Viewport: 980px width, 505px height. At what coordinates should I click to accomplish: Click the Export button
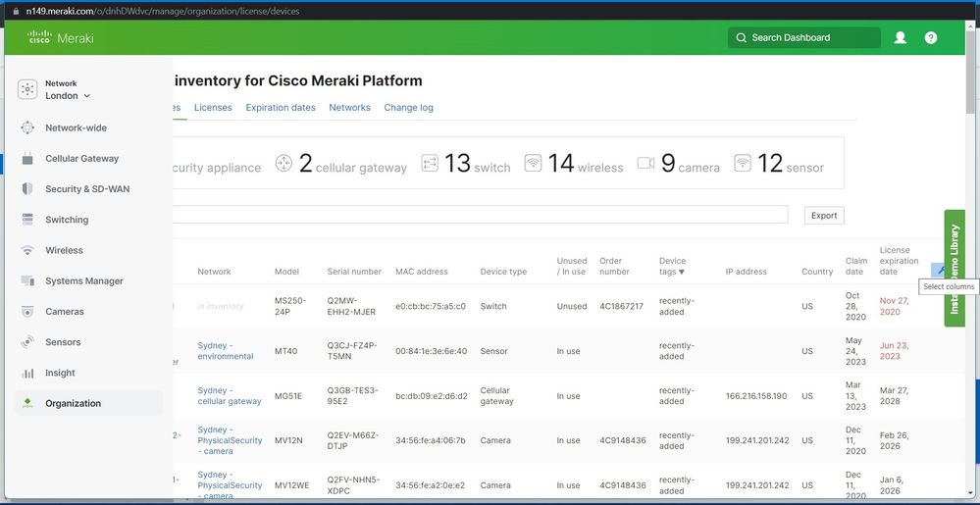point(824,215)
